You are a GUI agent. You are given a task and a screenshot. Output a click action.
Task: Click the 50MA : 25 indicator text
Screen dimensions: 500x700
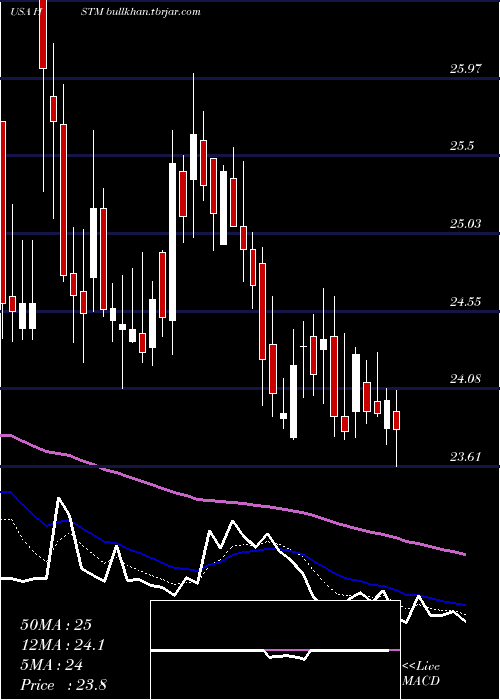tap(56, 625)
